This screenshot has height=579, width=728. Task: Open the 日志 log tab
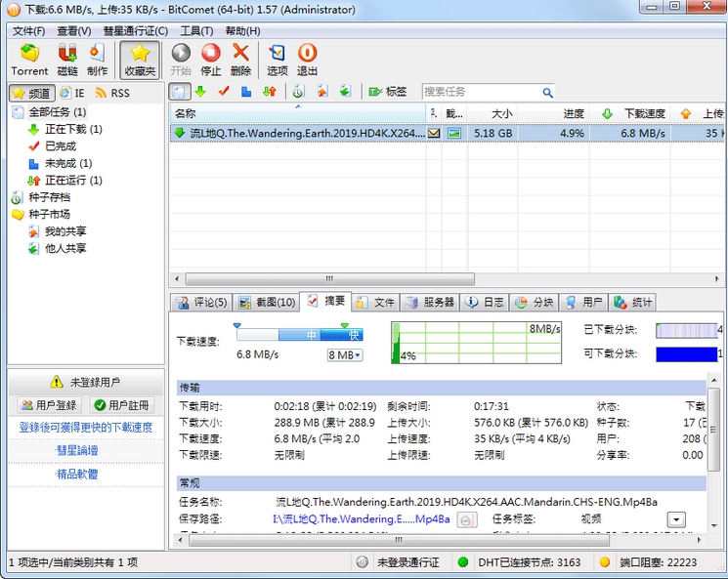[485, 303]
